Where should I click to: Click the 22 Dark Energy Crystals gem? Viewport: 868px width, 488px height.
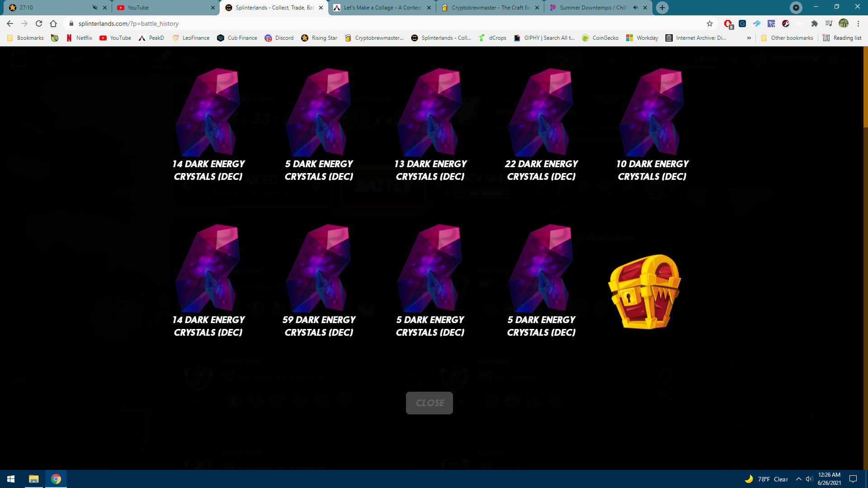tap(541, 112)
